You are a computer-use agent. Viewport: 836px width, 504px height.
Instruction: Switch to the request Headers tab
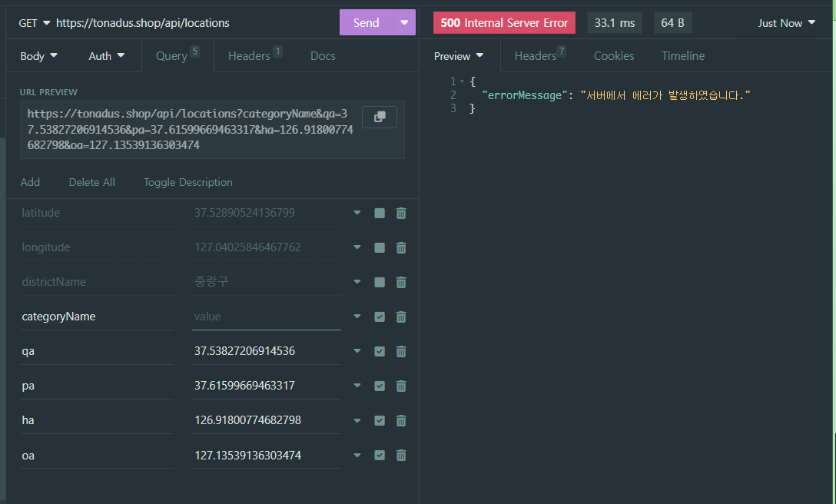[x=250, y=55]
